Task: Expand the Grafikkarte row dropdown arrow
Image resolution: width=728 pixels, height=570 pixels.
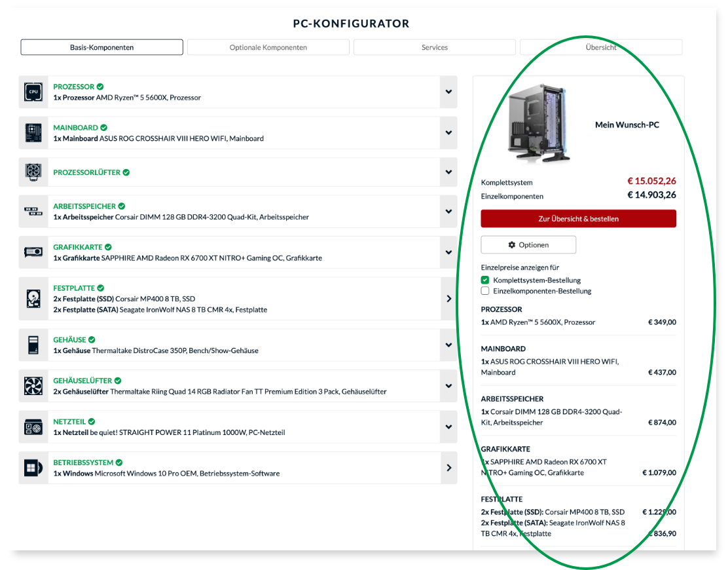Action: pyautogui.click(x=448, y=252)
